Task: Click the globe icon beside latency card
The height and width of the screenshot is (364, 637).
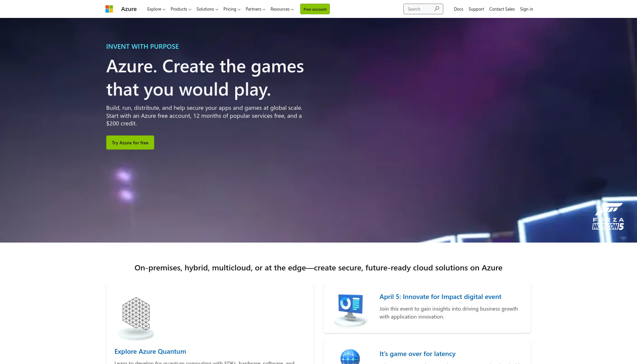Action: 350,357
